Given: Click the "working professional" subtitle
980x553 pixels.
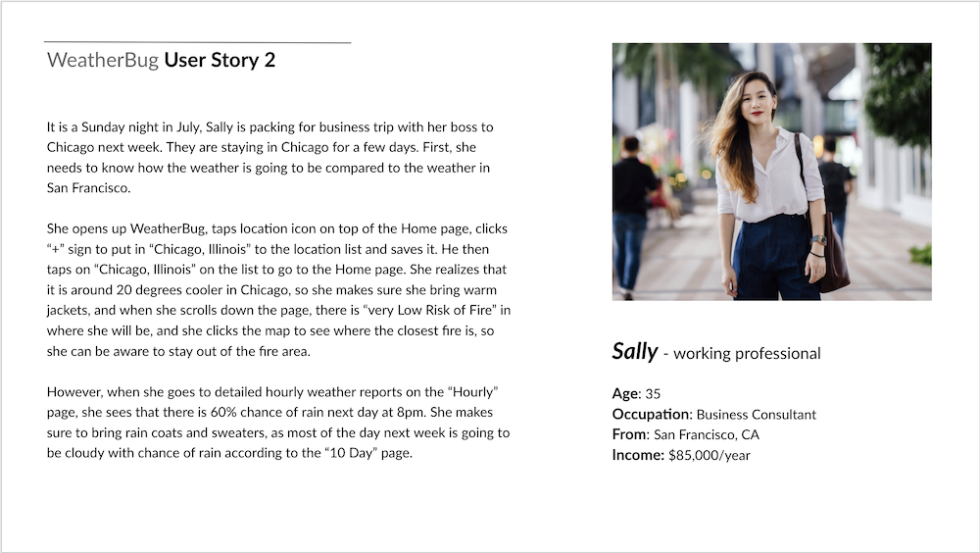Looking at the screenshot, I should tap(747, 354).
